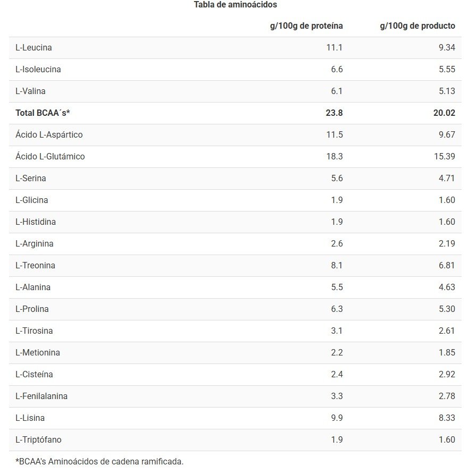The image size is (476, 474).
Task: Click the L-Treonina product value 6.81
Action: (447, 266)
